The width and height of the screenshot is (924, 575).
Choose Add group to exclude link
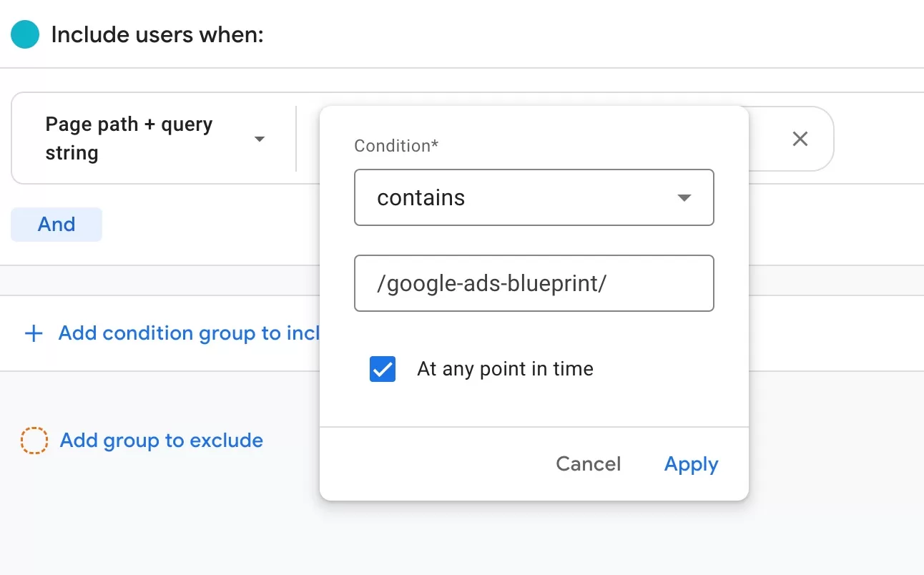[x=162, y=441]
